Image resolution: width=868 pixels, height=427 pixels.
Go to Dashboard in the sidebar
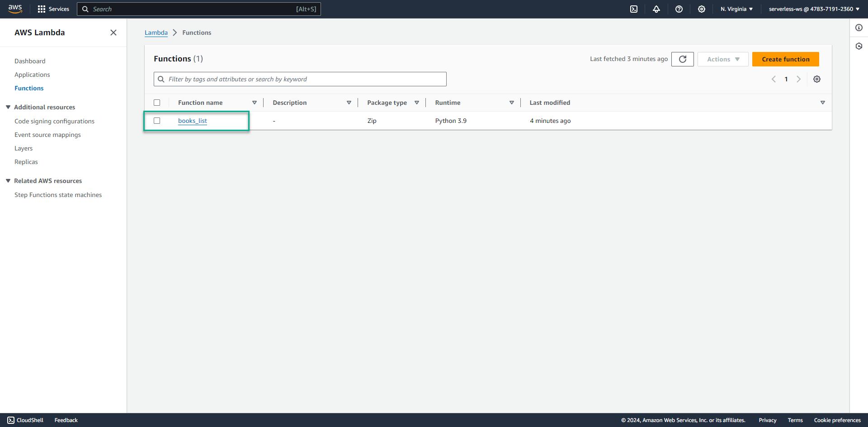[30, 61]
